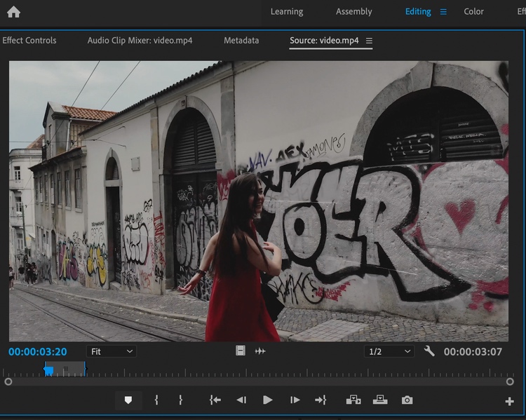The height and width of the screenshot is (420, 526).
Task: Open the Button Editor plus icon
Action: pos(509,401)
